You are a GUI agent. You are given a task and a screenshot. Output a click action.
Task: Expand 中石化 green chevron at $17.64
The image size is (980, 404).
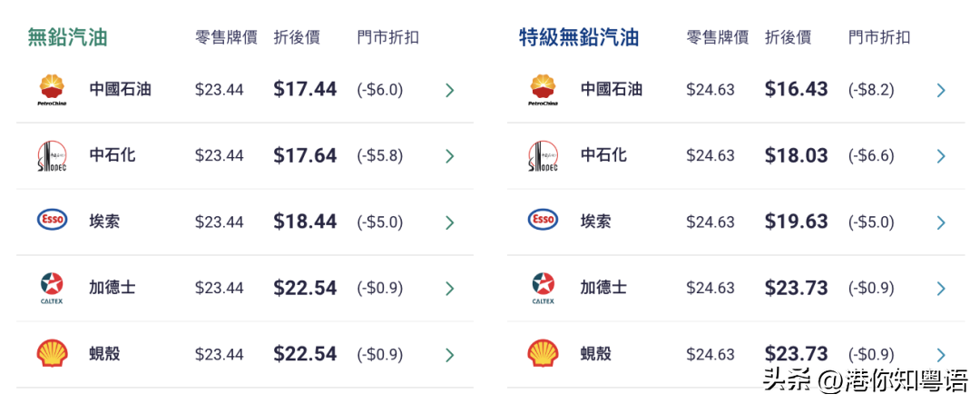pyautogui.click(x=449, y=156)
